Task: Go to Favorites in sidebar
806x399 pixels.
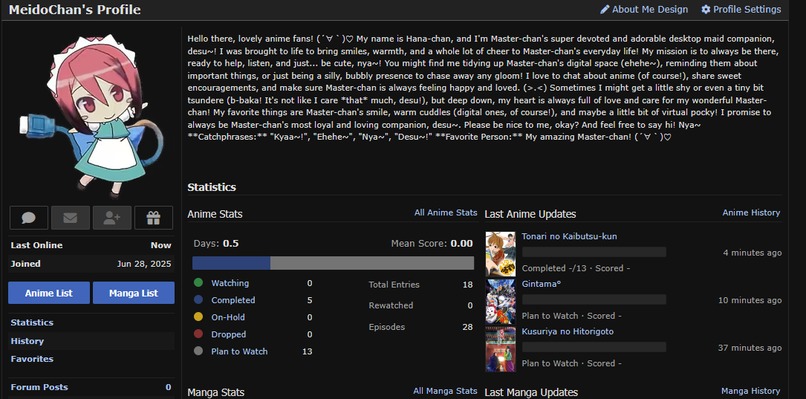Action: tap(32, 359)
